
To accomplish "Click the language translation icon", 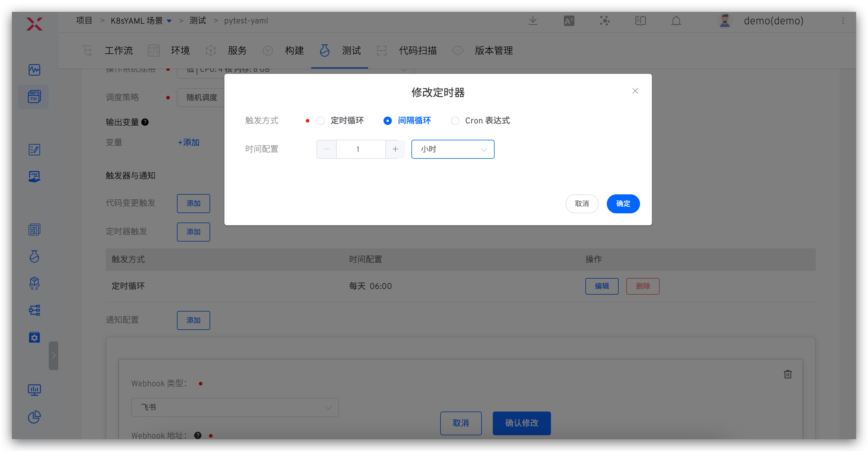I will coord(569,21).
